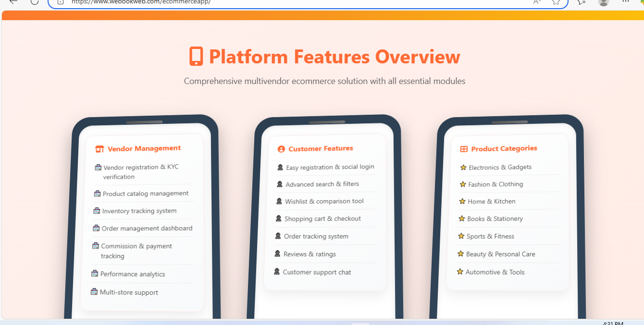Click the grid icon next to Product Categories
Image resolution: width=644 pixels, height=325 pixels.
pyautogui.click(x=464, y=149)
